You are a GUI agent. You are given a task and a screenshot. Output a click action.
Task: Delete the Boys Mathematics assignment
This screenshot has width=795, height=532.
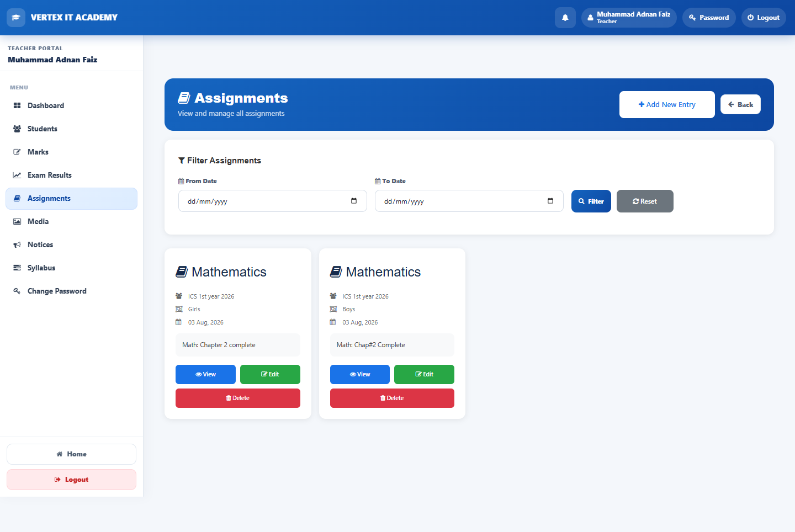(392, 398)
